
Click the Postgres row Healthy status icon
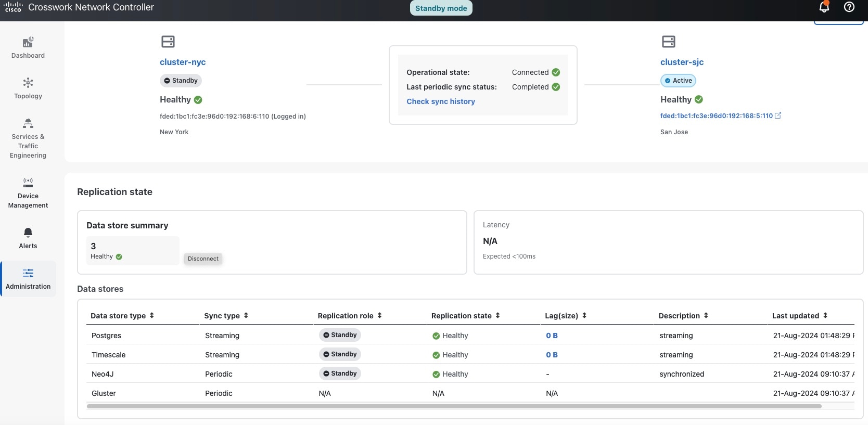[x=436, y=336]
